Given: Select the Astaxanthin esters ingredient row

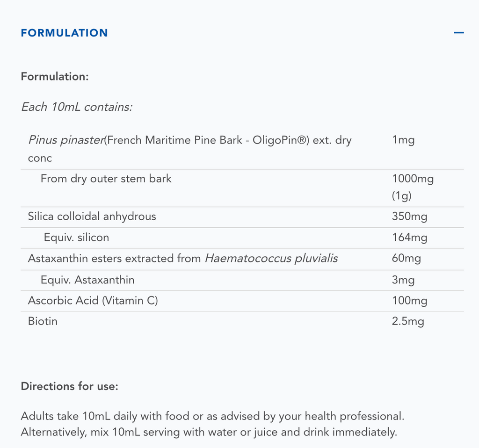Looking at the screenshot, I should 182,259.
